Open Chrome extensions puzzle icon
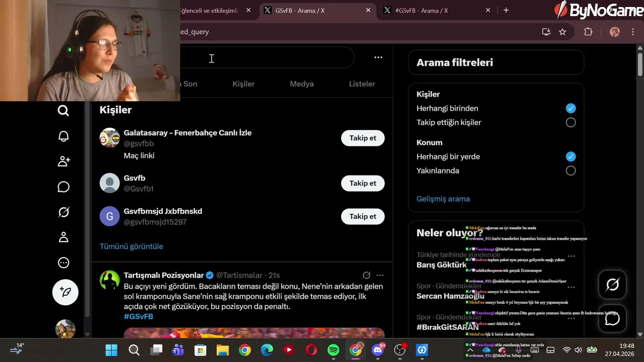Screen dimensions: 644x362 click(588, 32)
